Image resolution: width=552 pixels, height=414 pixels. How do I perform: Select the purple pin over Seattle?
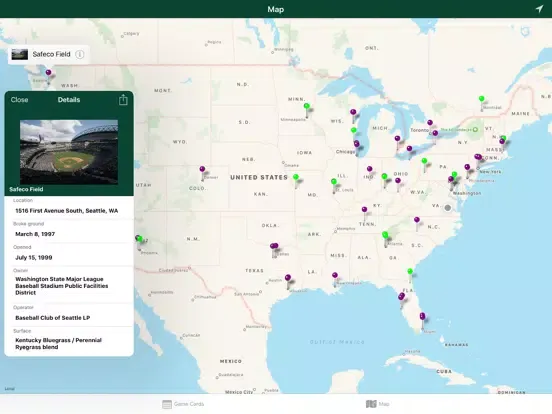(49, 73)
